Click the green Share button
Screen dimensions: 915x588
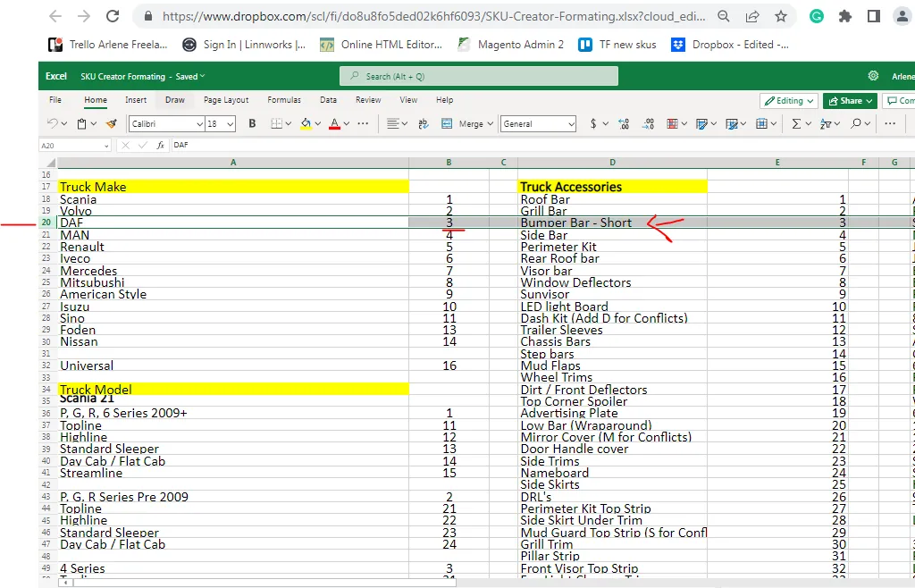coord(851,101)
